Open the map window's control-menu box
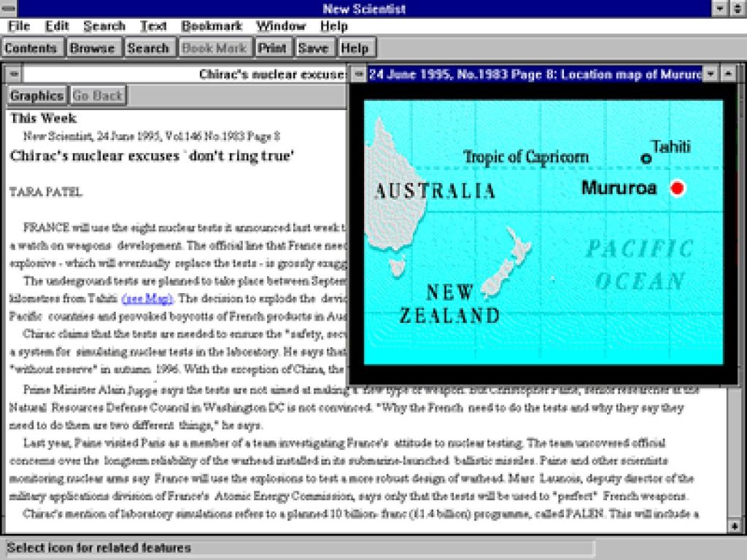 tap(358, 74)
